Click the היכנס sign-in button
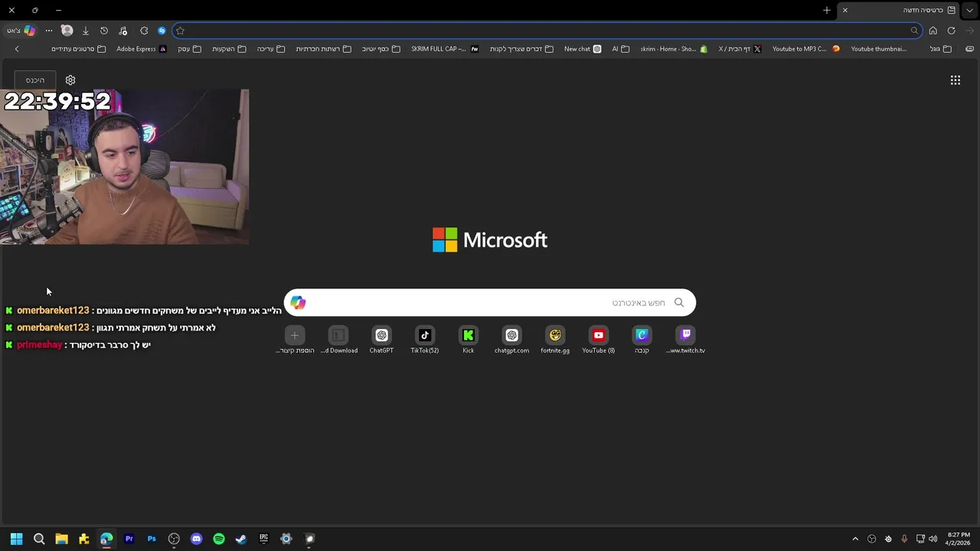The image size is (980, 551). point(35,80)
